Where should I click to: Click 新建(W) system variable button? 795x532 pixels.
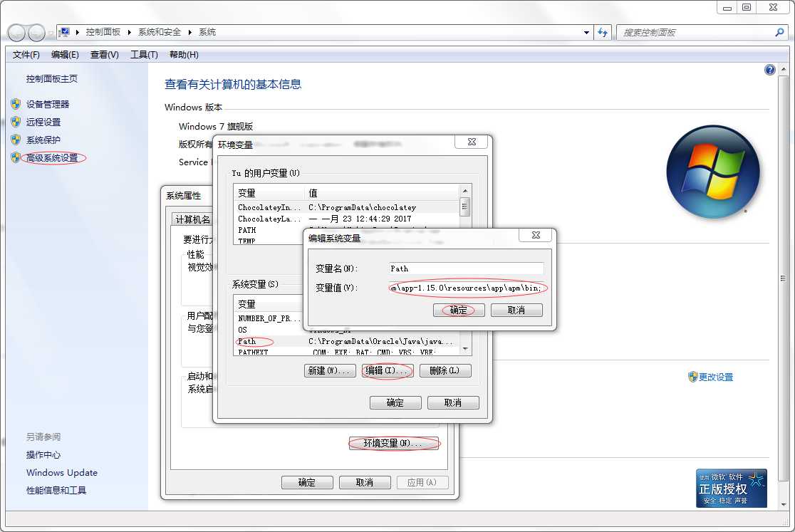[330, 370]
